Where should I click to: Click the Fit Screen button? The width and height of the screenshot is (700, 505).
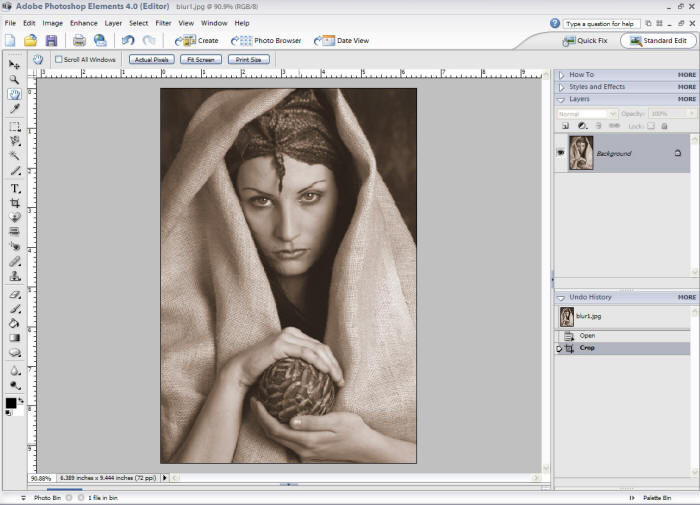click(x=201, y=59)
